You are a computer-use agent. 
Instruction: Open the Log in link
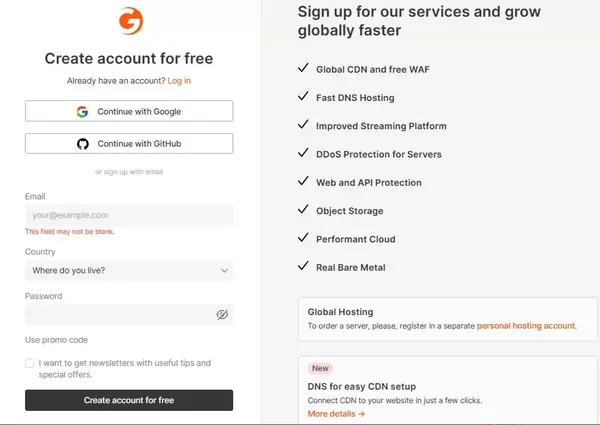[179, 80]
